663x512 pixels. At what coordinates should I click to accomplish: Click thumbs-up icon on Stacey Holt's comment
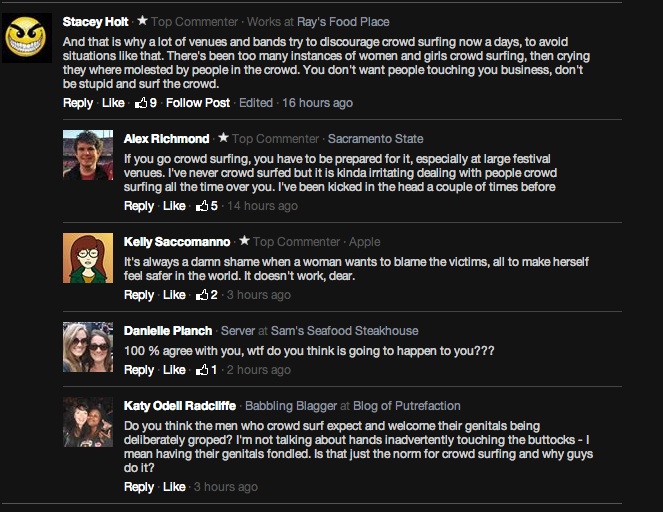(x=141, y=102)
